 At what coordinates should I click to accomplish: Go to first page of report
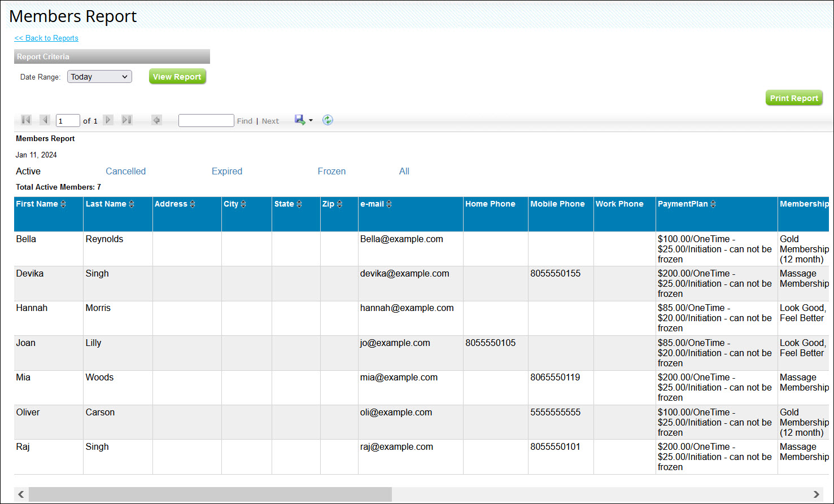tap(26, 120)
